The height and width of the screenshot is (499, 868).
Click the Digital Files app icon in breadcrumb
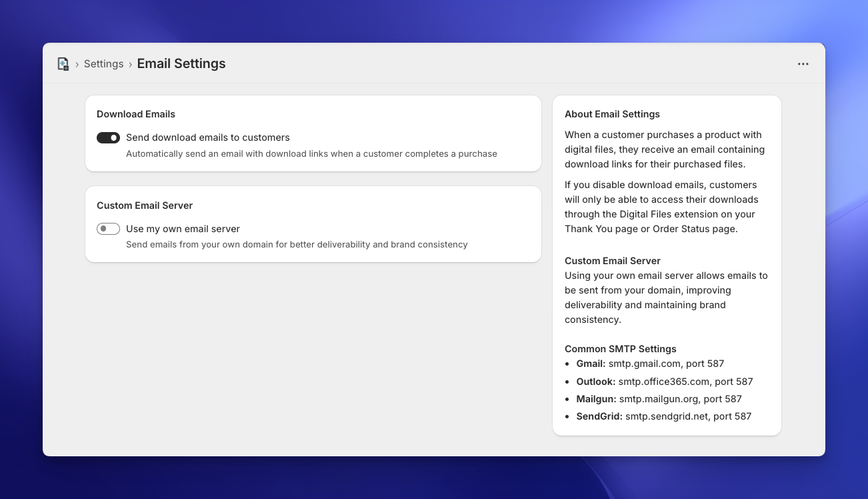pos(64,63)
